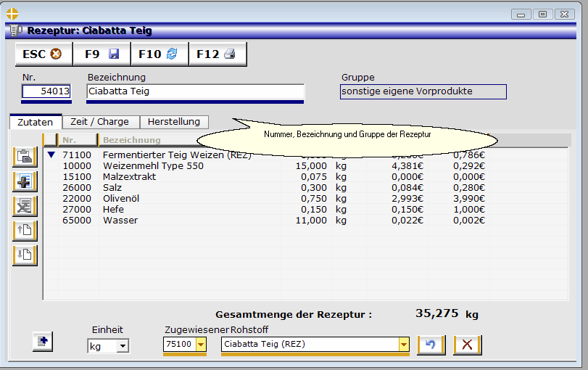Click price 4,381€ in Weizenmehl row
Image resolution: width=588 pixels, height=370 pixels.
tap(407, 166)
